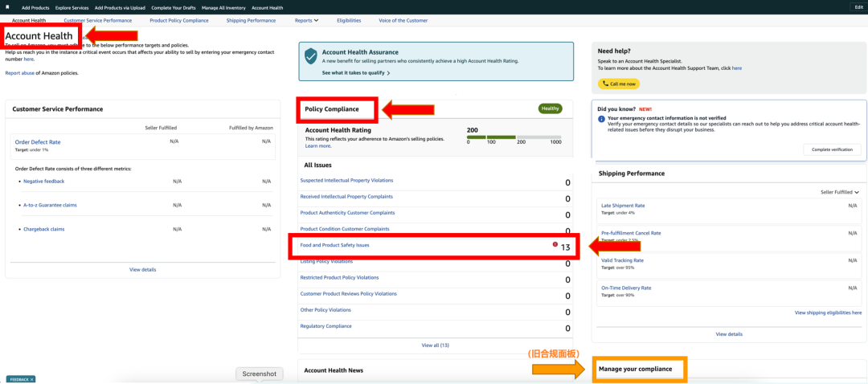This screenshot has height=384, width=868.
Task: Open Late Shipment Rate link
Action: click(623, 206)
